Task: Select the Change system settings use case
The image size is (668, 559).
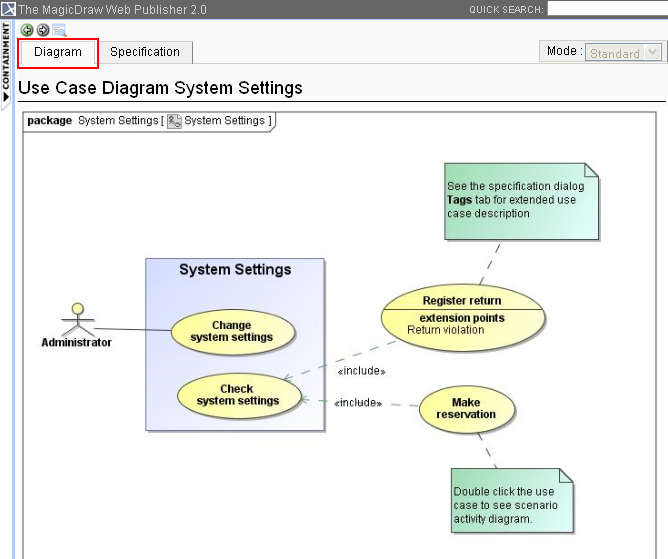Action: 232,332
